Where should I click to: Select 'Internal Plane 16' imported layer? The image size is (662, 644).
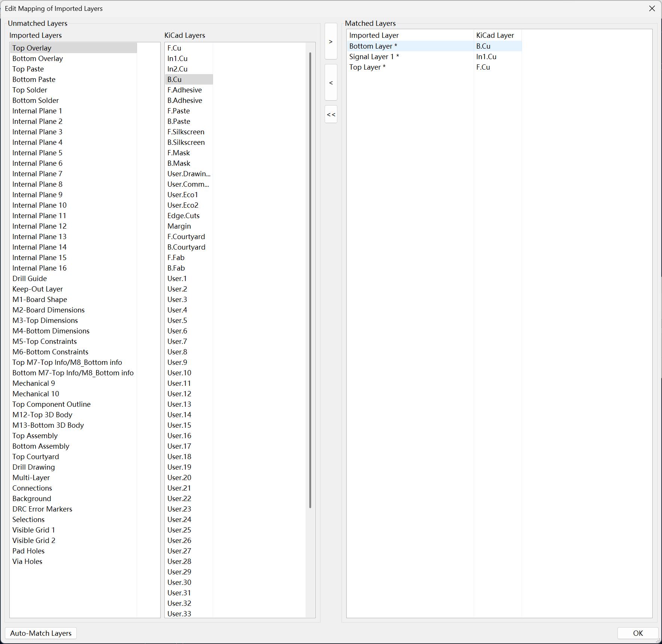[73, 268]
